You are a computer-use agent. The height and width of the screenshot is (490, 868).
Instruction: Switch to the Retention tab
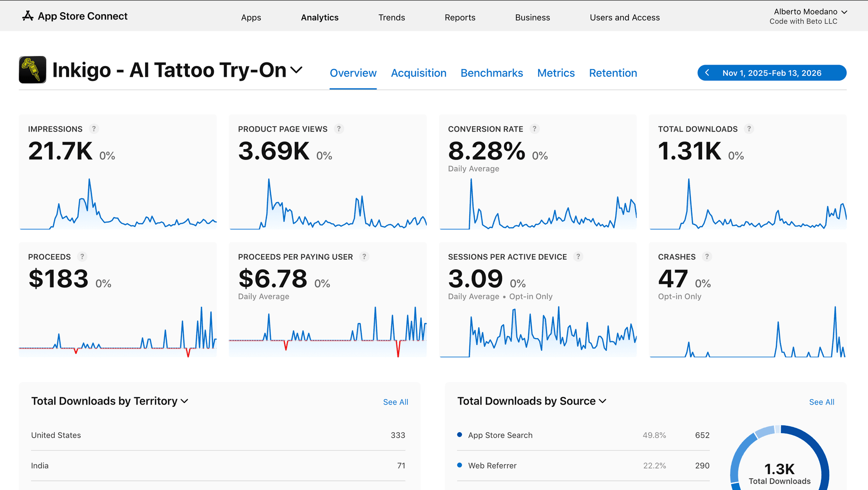point(613,73)
